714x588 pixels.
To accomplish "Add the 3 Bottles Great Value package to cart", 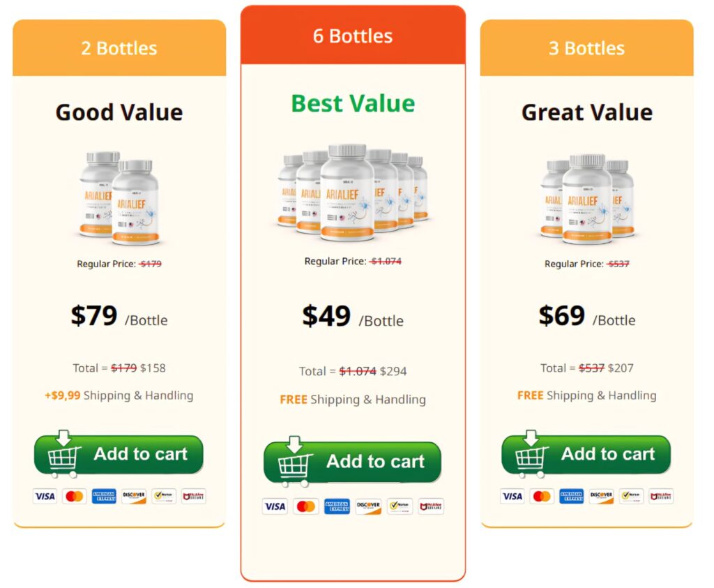I will (x=586, y=454).
